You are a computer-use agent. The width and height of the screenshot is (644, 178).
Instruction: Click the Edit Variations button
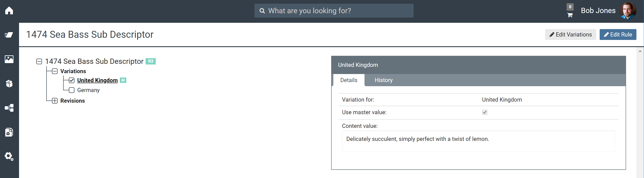pyautogui.click(x=570, y=35)
